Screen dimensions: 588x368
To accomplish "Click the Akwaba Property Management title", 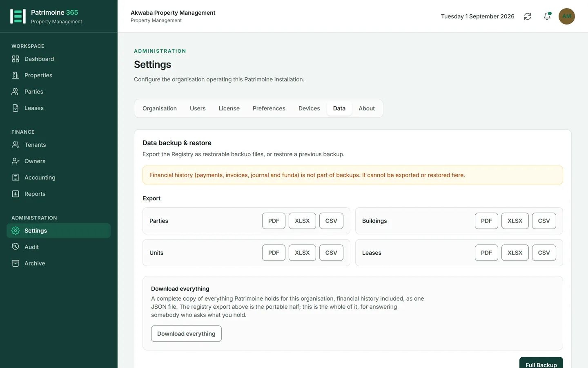I will pyautogui.click(x=173, y=13).
